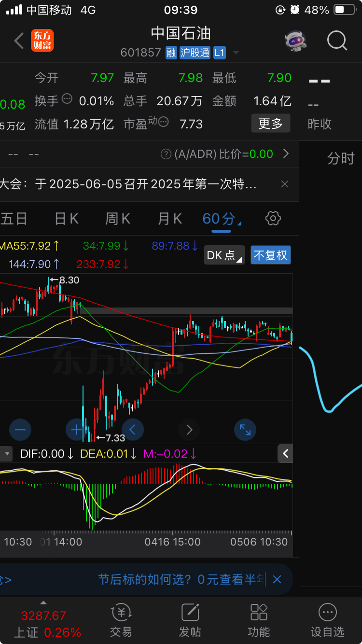Read the 2025-06-05 meeting announcement

128,184
